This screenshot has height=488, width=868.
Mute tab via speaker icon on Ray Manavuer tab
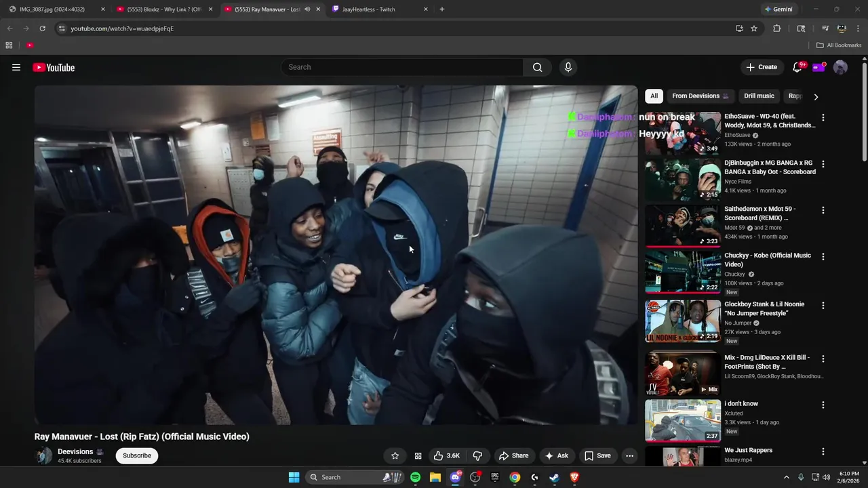tap(307, 9)
